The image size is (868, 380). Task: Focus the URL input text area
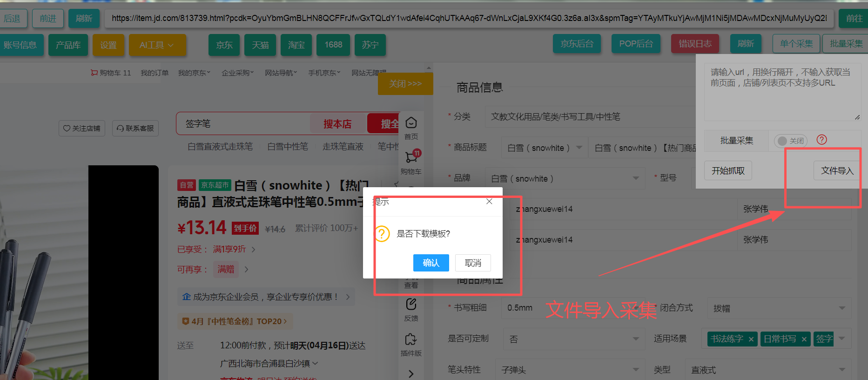click(782, 92)
